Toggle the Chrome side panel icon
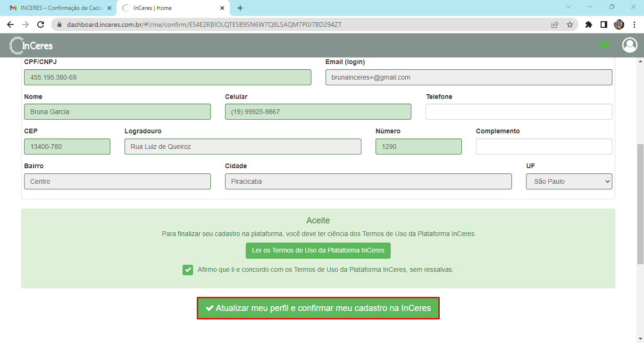The image size is (644, 343). tap(603, 24)
